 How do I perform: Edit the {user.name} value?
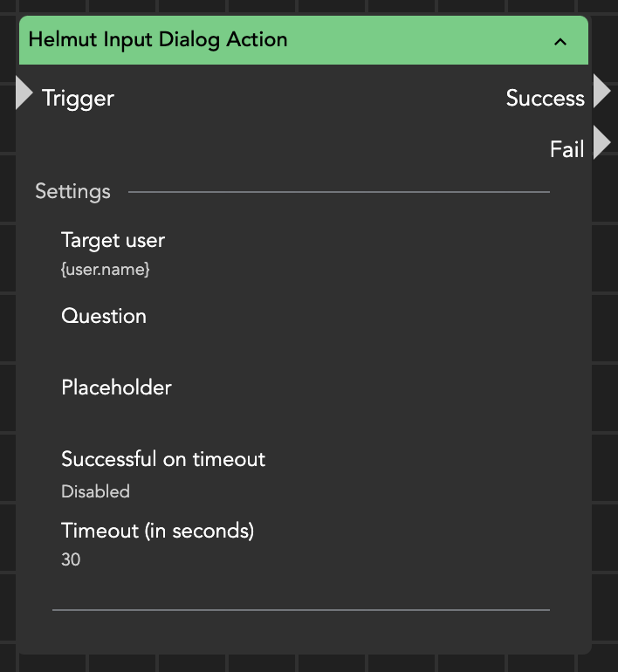tap(106, 270)
